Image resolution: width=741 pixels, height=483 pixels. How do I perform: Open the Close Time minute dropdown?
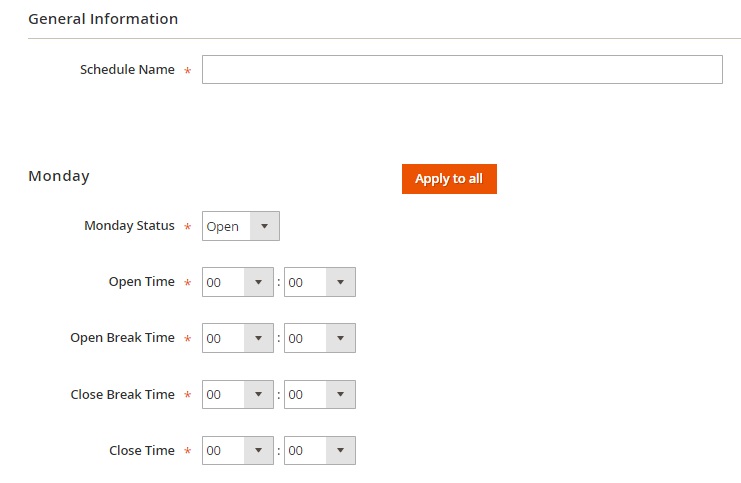tap(319, 450)
